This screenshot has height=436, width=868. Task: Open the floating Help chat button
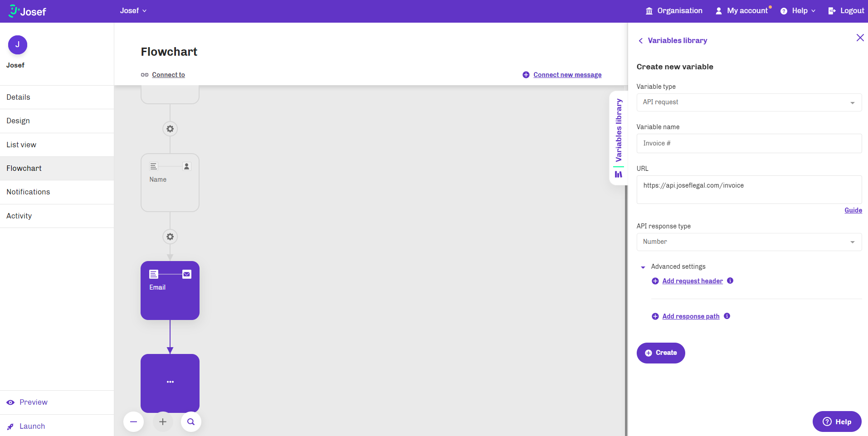[x=837, y=421]
